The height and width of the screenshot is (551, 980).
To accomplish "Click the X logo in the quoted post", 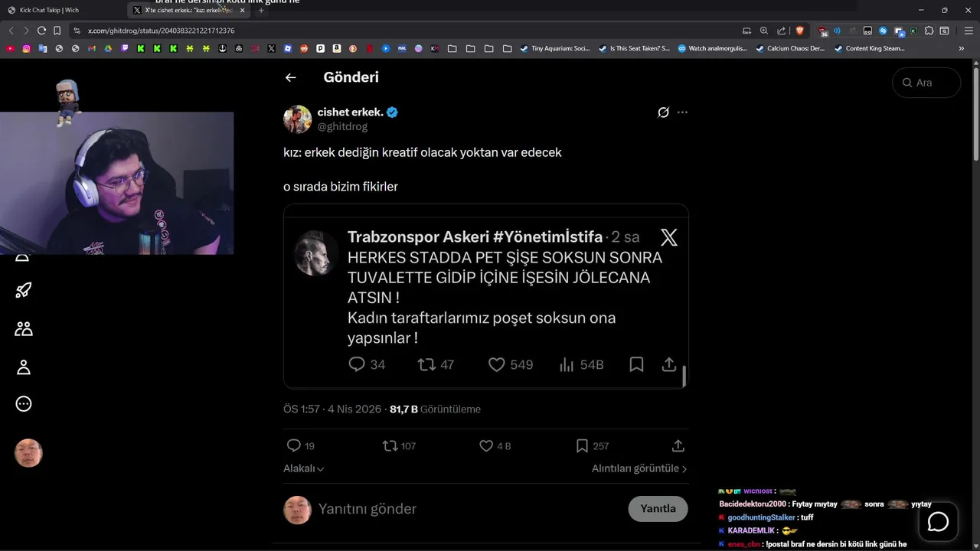I will pos(669,237).
